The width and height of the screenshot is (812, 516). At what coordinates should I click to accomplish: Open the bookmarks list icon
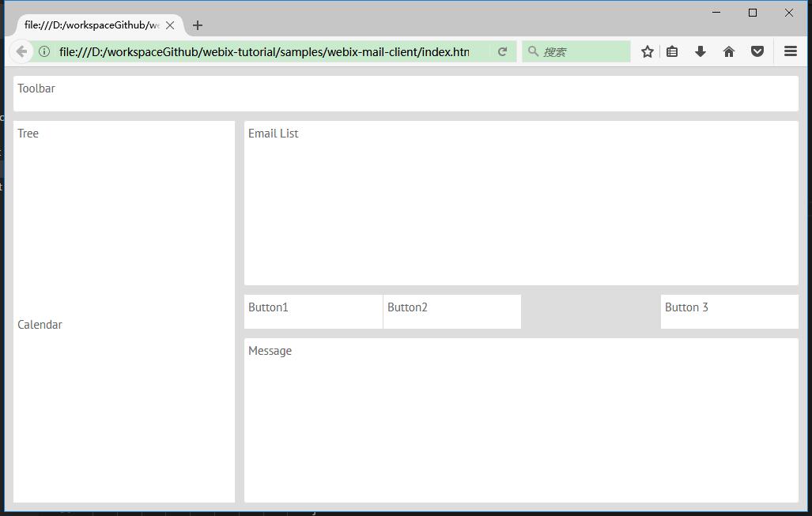(x=672, y=51)
